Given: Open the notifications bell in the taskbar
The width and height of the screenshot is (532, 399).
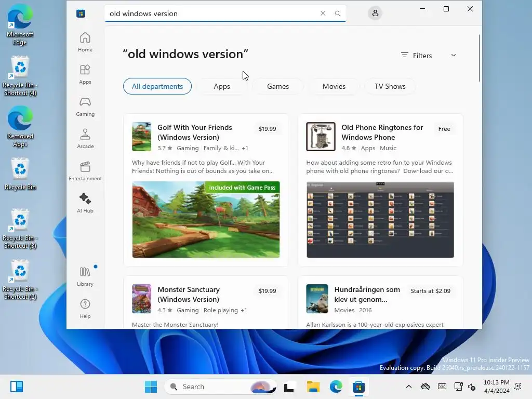Looking at the screenshot, I should 518,387.
